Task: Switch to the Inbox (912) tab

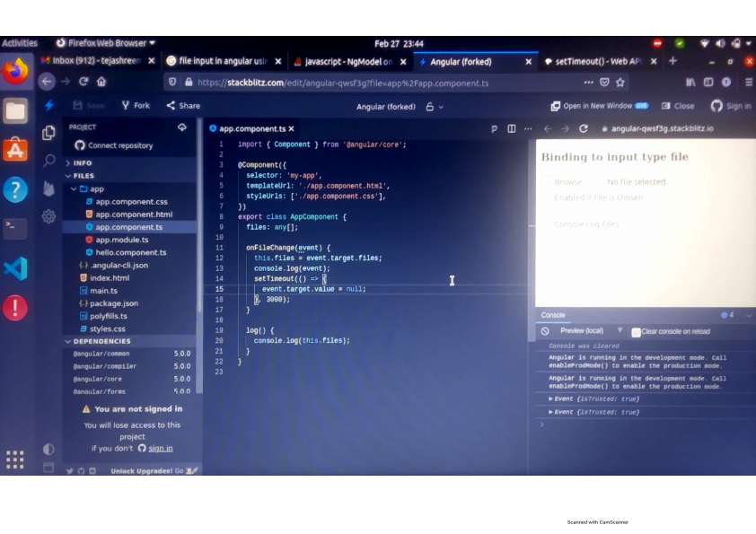Action: (95, 61)
